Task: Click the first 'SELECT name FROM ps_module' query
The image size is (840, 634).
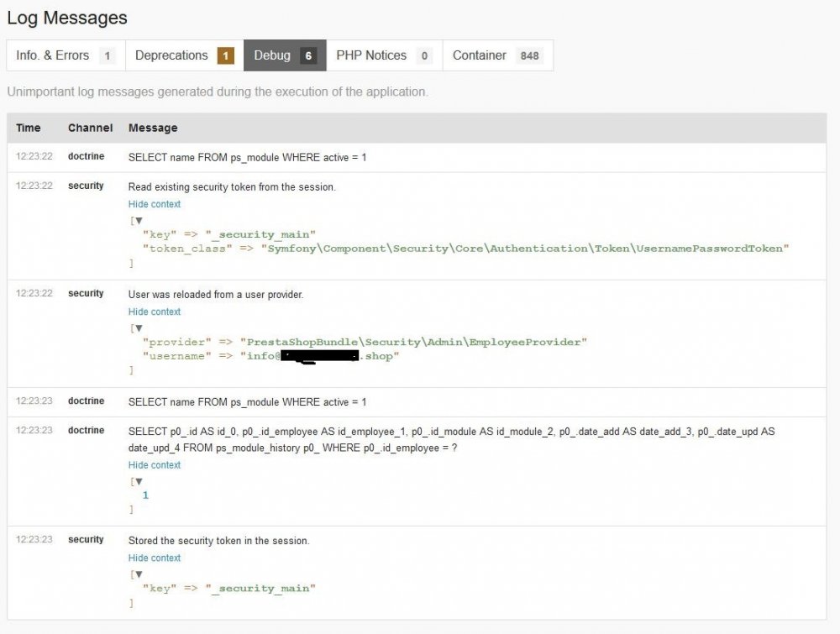Action: (x=247, y=157)
